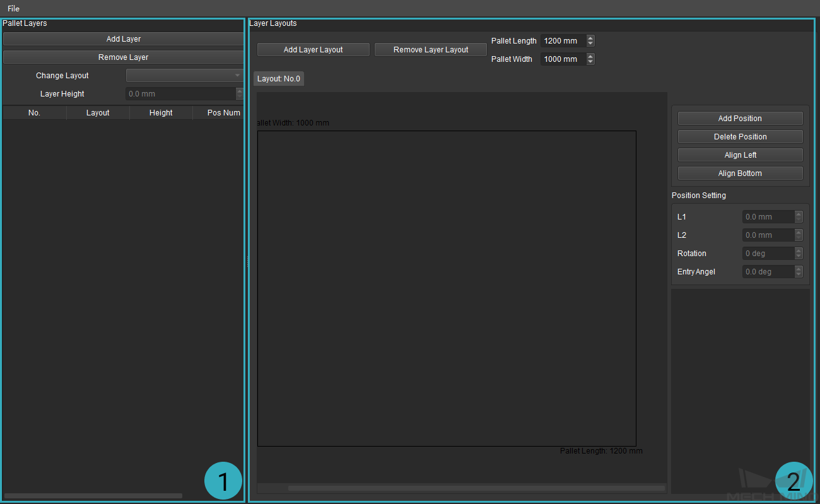Click the Delete Position button
The width and height of the screenshot is (820, 504).
click(740, 137)
